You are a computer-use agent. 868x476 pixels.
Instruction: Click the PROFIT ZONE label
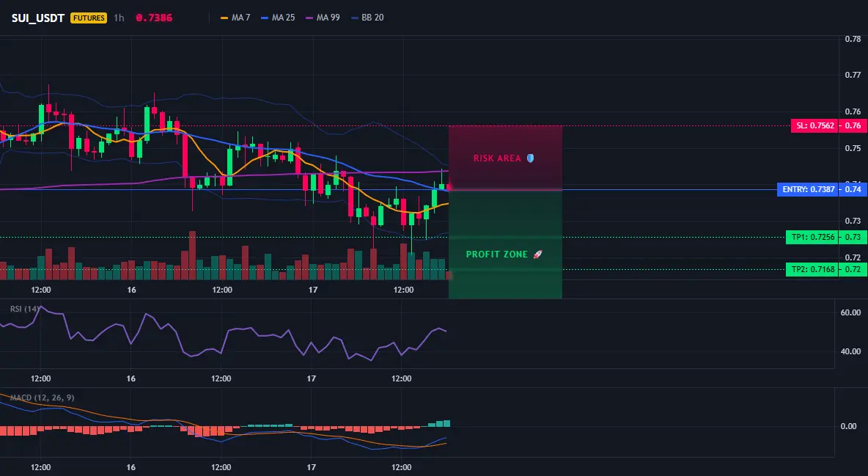[497, 255]
